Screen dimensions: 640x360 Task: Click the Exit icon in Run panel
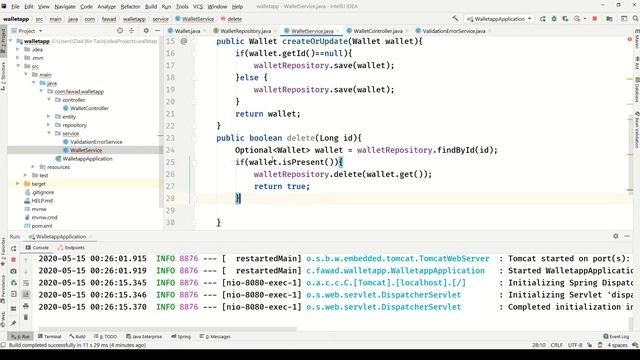point(13,294)
